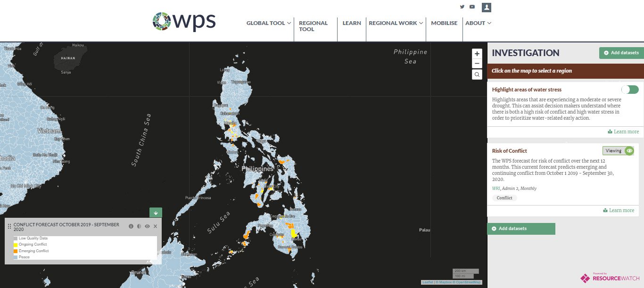Adjust opacity icon on the legend panel

[139, 226]
